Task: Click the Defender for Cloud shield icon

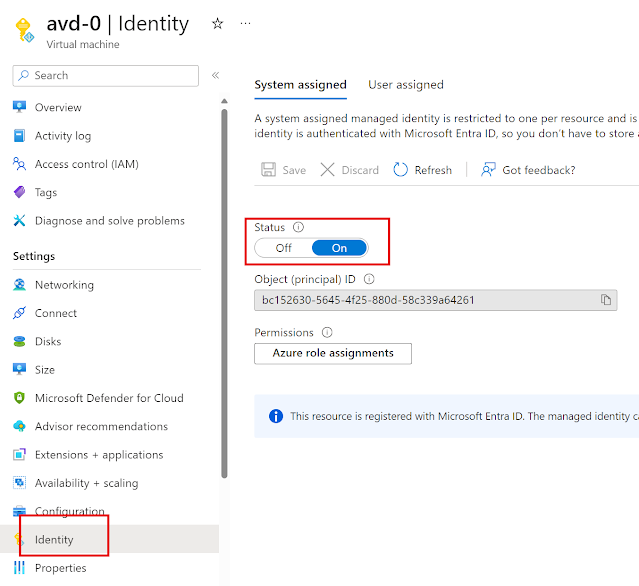Action: (19, 398)
